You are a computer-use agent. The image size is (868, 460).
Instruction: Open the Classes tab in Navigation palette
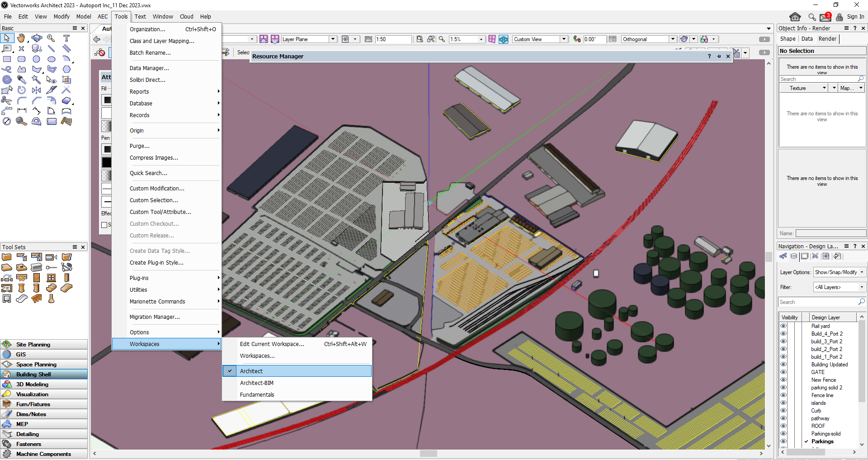(783, 256)
